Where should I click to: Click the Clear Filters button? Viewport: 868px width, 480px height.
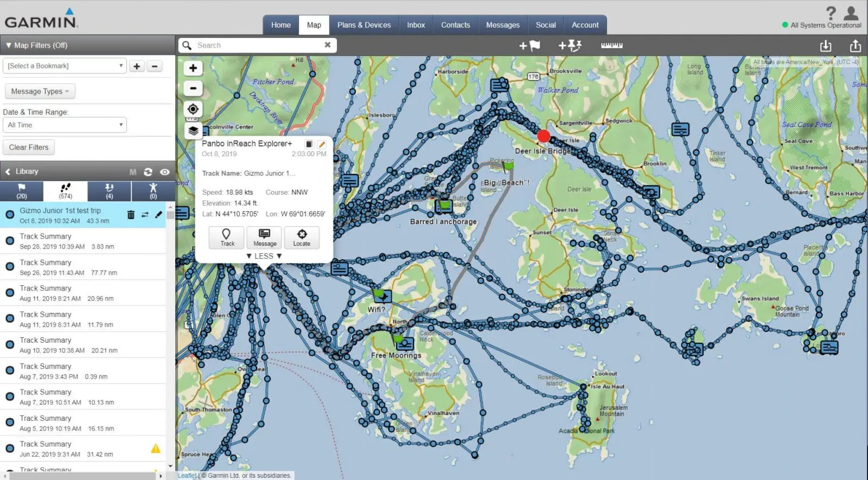pyautogui.click(x=29, y=148)
